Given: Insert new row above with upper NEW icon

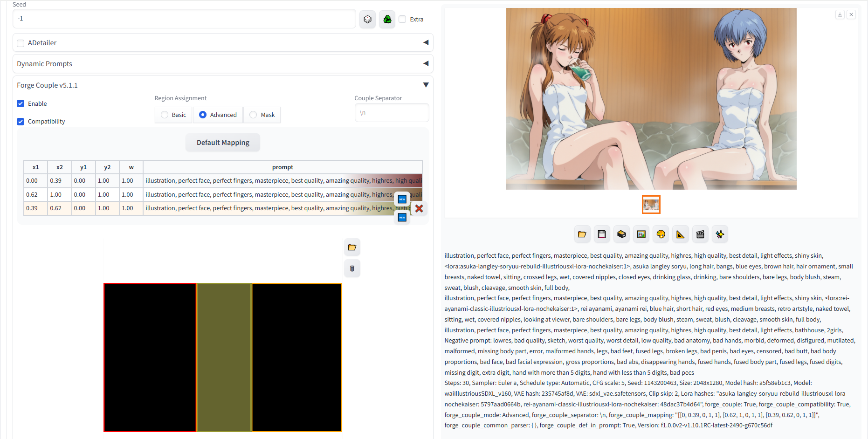Looking at the screenshot, I should tap(402, 199).
